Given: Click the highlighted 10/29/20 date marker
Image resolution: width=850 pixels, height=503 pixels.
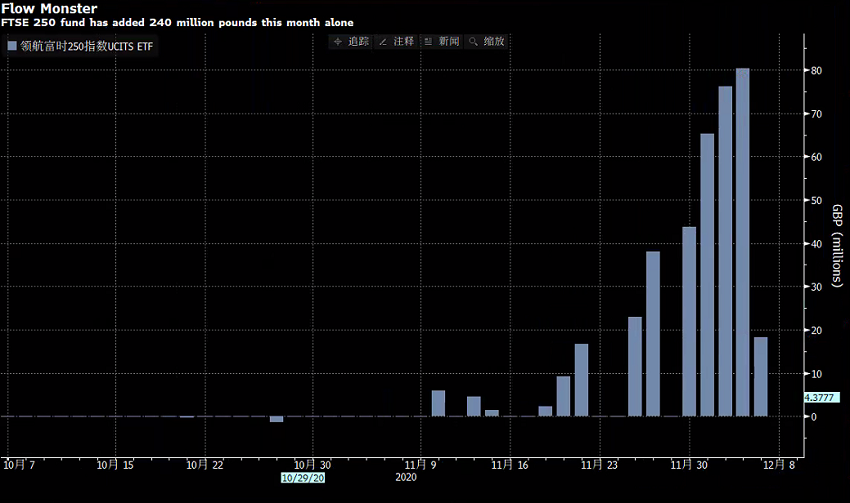Looking at the screenshot, I should [303, 478].
